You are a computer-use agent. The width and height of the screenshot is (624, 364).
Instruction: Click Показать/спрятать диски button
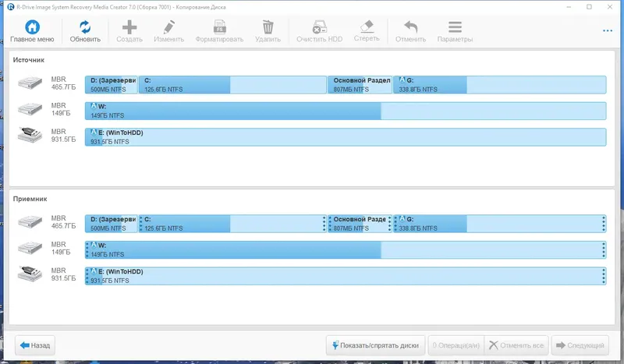tap(375, 345)
